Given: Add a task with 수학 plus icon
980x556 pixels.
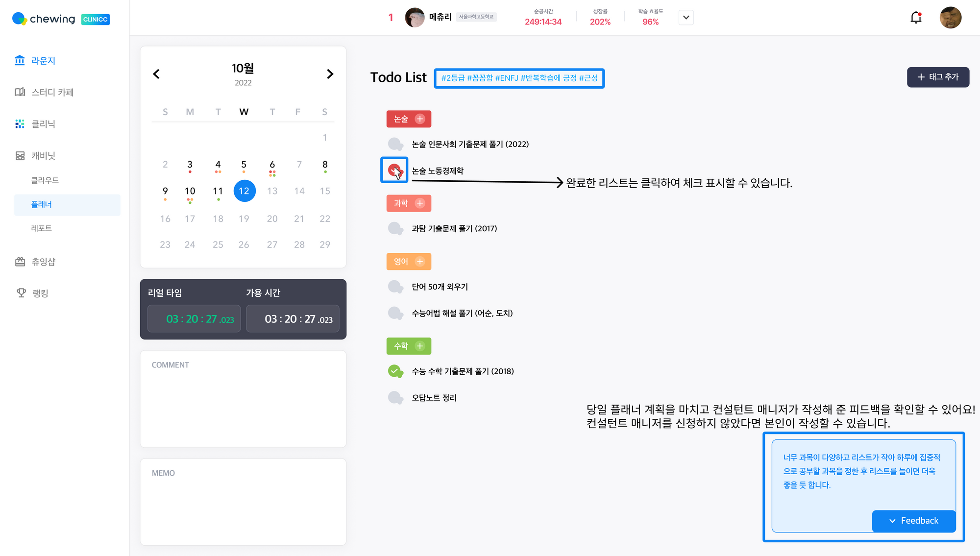Looking at the screenshot, I should click(420, 346).
